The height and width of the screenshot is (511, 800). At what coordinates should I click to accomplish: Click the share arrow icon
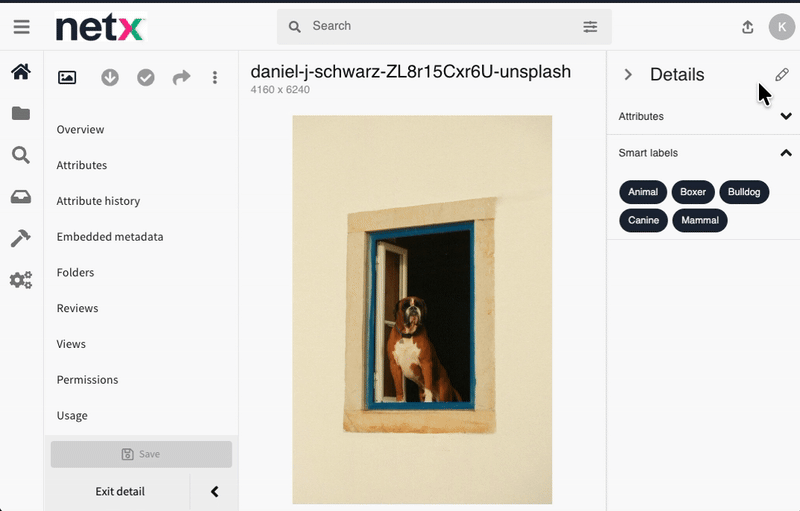point(182,78)
